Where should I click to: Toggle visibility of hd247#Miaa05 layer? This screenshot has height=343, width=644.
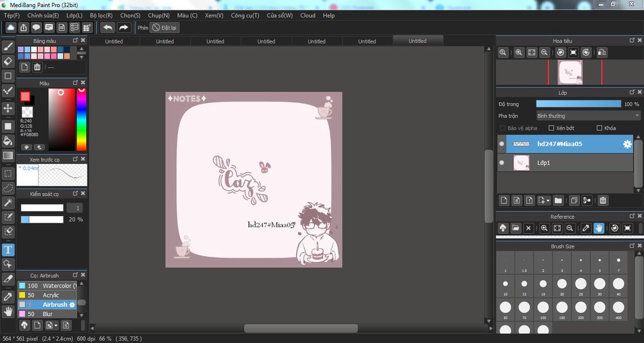pyautogui.click(x=501, y=144)
